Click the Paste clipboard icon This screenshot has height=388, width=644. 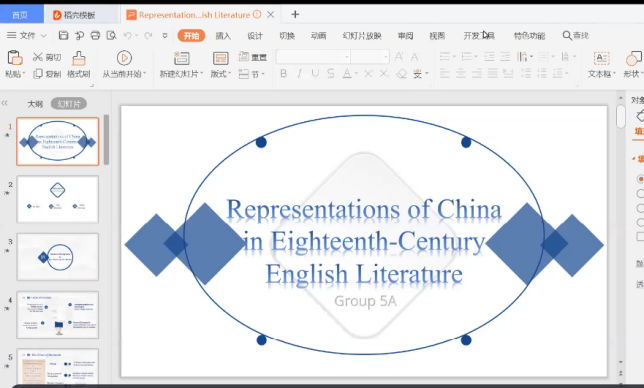pos(15,58)
